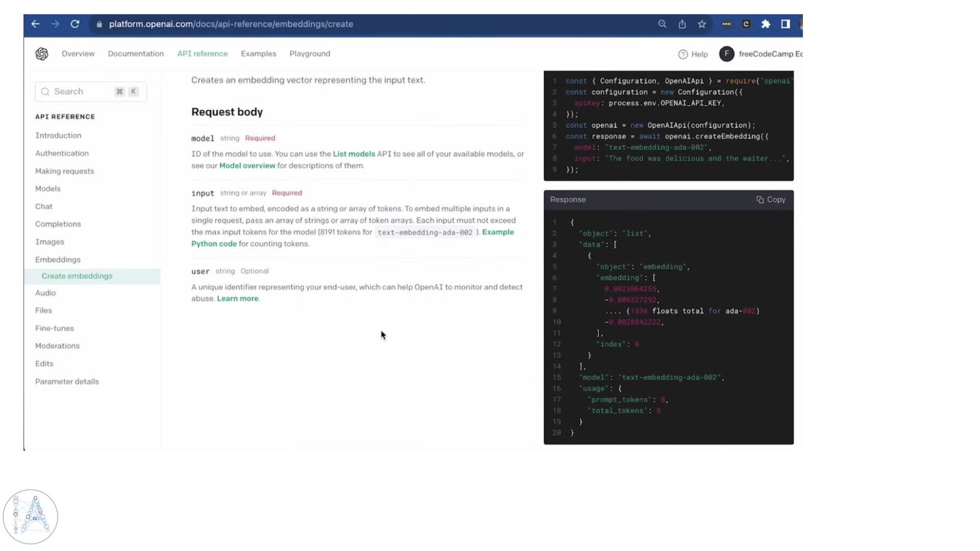Open Parameter details in the sidebar

click(67, 382)
